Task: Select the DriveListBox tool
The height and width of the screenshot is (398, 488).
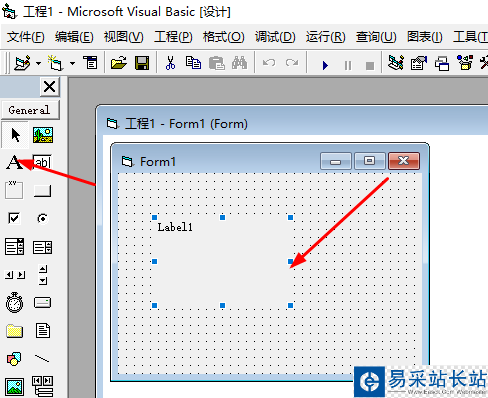Action: click(43, 303)
